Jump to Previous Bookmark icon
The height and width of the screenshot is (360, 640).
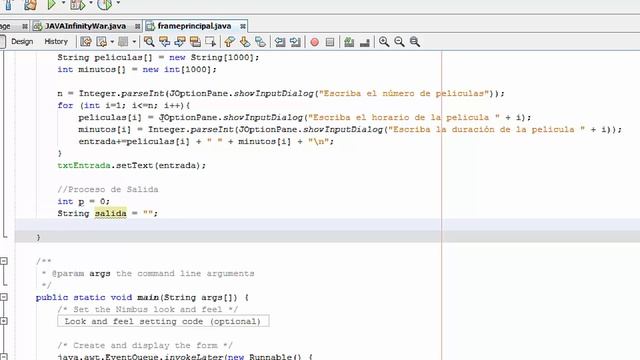[x=229, y=42]
